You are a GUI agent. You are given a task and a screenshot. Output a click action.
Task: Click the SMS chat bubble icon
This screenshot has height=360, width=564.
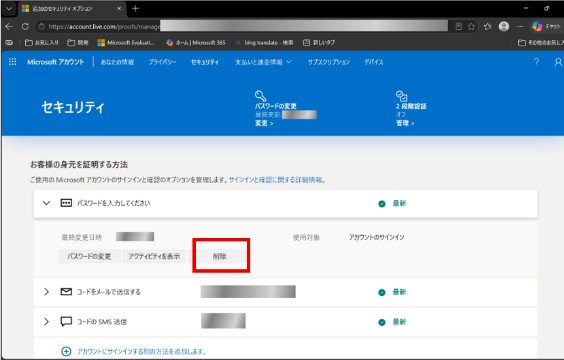[66, 322]
